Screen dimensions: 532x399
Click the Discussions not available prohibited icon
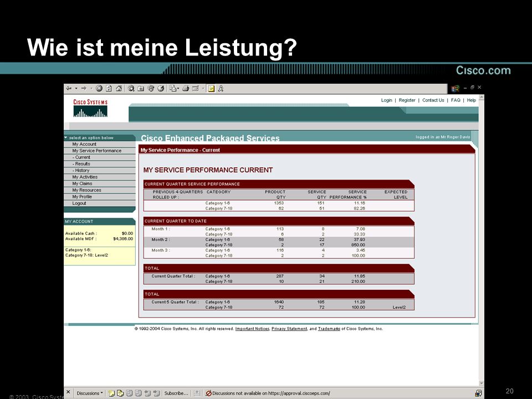[209, 393]
